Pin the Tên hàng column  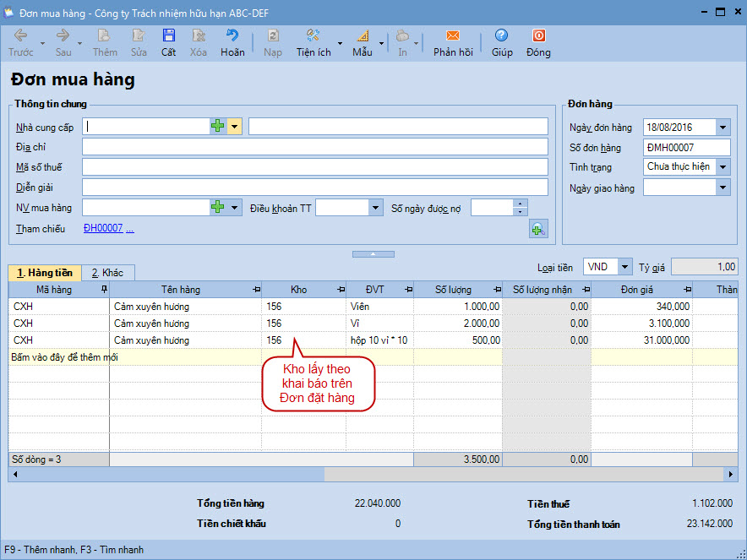(256, 289)
